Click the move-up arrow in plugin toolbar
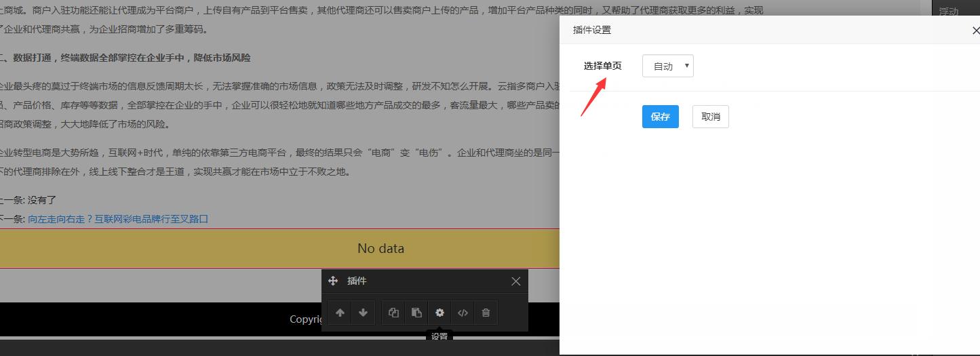 coord(340,313)
